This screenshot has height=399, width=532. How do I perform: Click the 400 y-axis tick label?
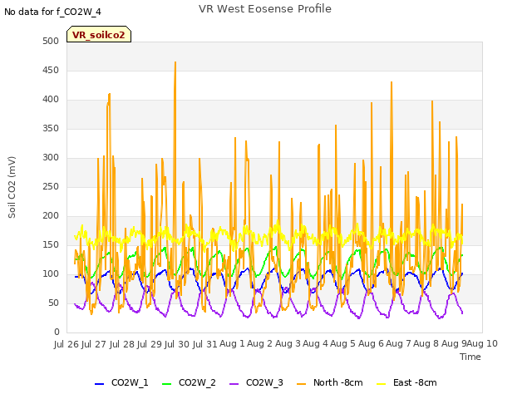pyautogui.click(x=51, y=100)
